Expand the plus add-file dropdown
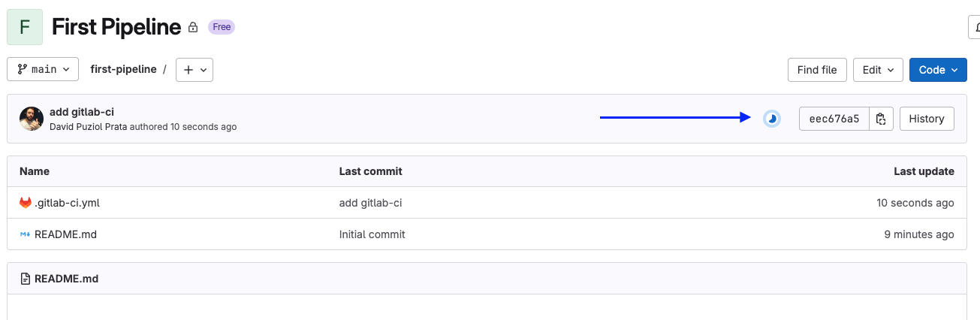 194,70
